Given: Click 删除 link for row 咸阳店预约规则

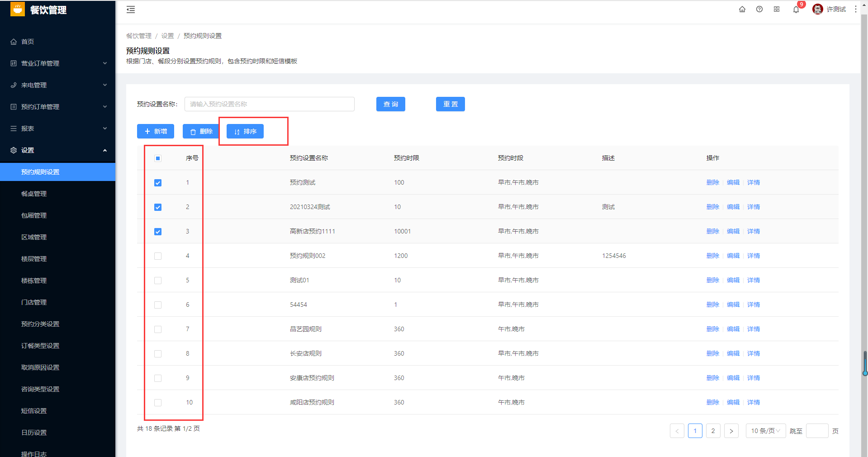Looking at the screenshot, I should click(x=713, y=402).
